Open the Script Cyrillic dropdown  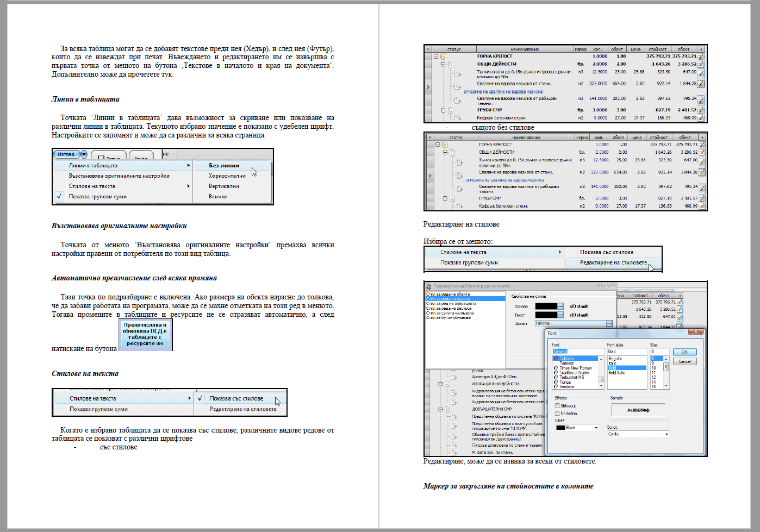point(666,435)
